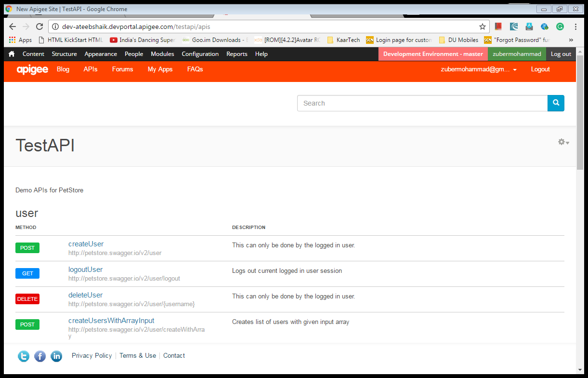
Task: Focus the Search input field
Action: [x=422, y=103]
